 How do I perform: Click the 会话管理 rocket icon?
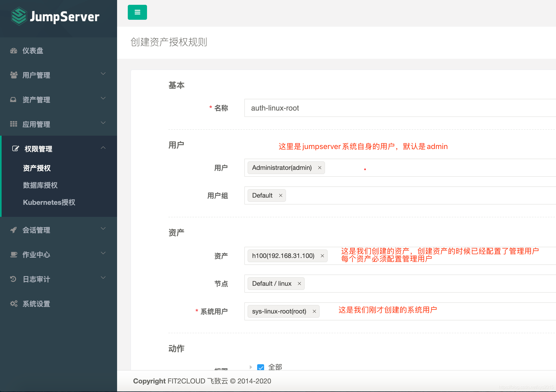pyautogui.click(x=13, y=230)
